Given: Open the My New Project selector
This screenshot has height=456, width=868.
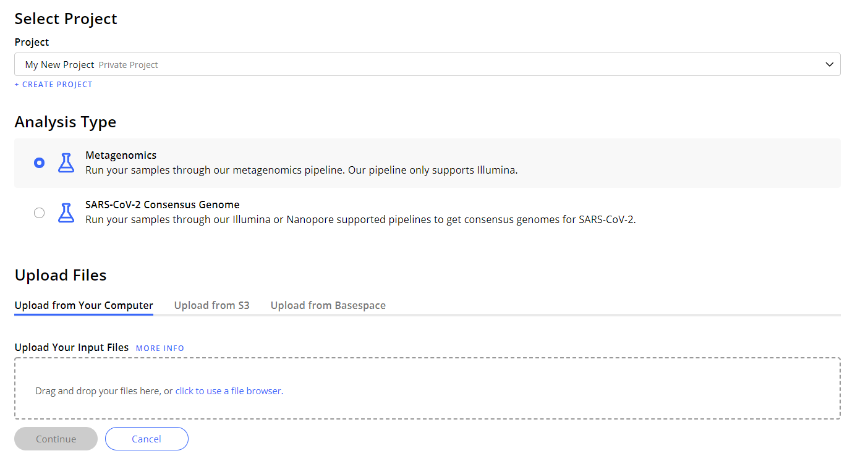Looking at the screenshot, I should click(x=427, y=64).
